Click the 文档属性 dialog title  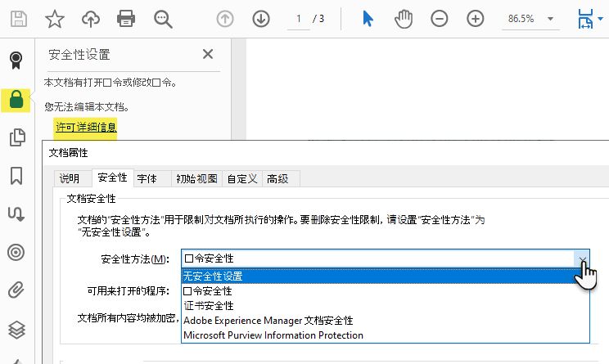point(69,152)
